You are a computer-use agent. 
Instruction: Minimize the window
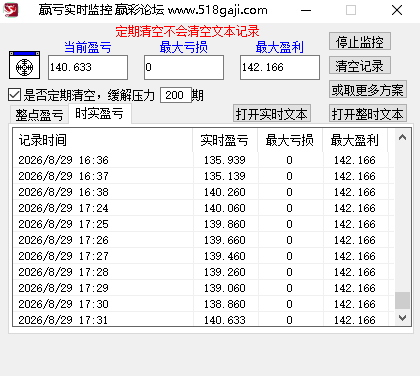pyautogui.click(x=306, y=10)
